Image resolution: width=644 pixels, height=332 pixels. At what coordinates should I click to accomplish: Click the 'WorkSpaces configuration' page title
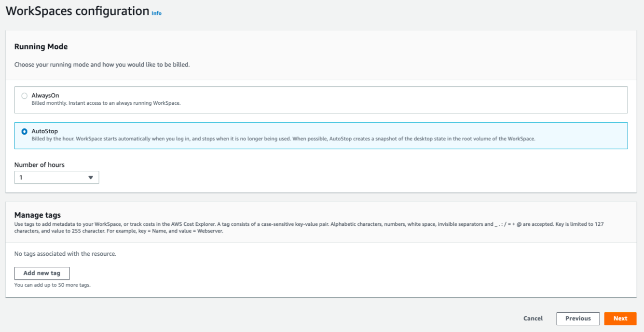tap(77, 11)
